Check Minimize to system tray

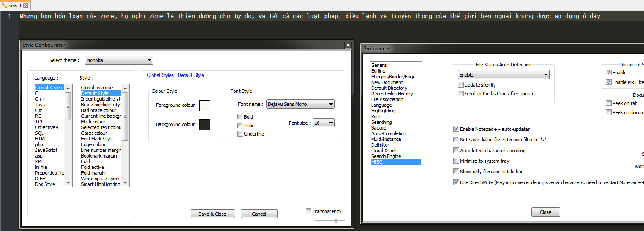456,161
